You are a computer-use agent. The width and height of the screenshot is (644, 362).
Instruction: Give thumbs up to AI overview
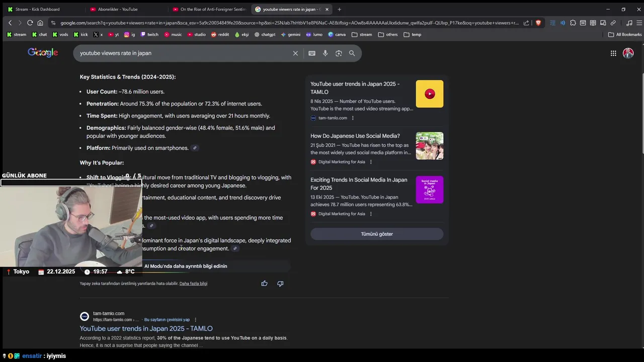click(264, 284)
